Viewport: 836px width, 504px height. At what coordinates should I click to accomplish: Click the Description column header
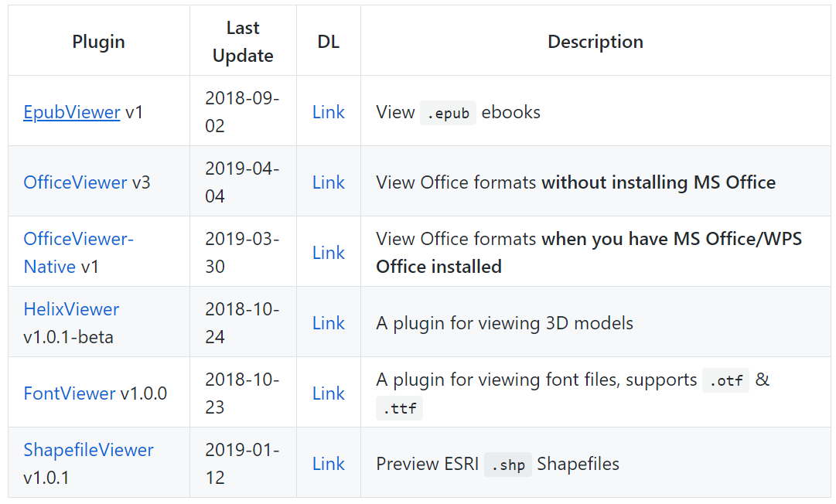595,42
